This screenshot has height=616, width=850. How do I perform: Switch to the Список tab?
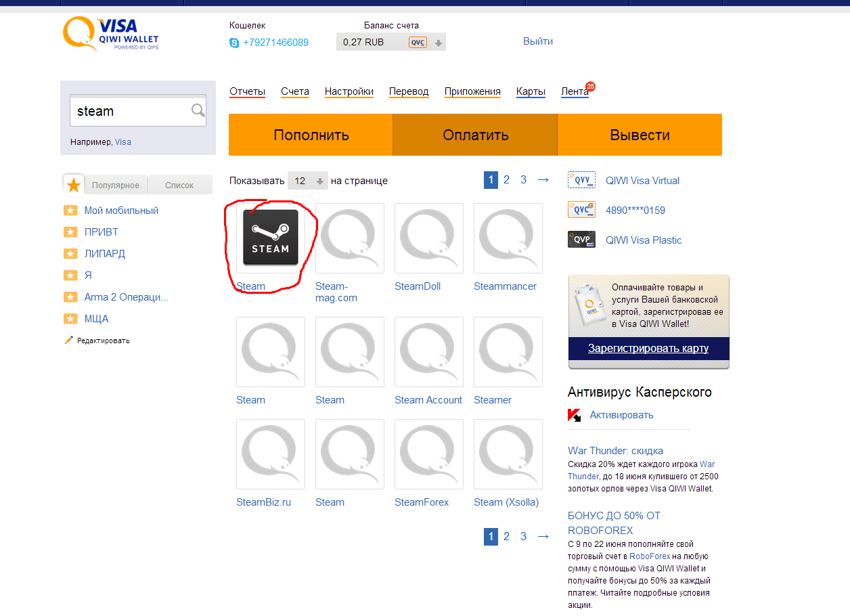click(x=179, y=185)
